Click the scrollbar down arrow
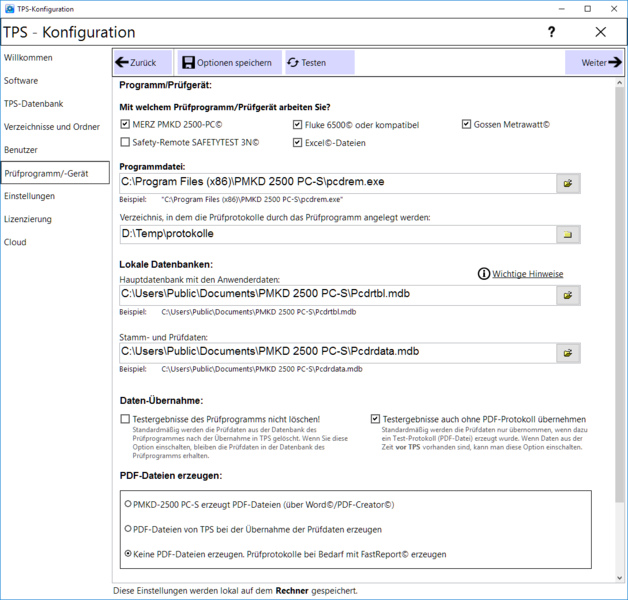Image resolution: width=628 pixels, height=600 pixels. point(620,578)
